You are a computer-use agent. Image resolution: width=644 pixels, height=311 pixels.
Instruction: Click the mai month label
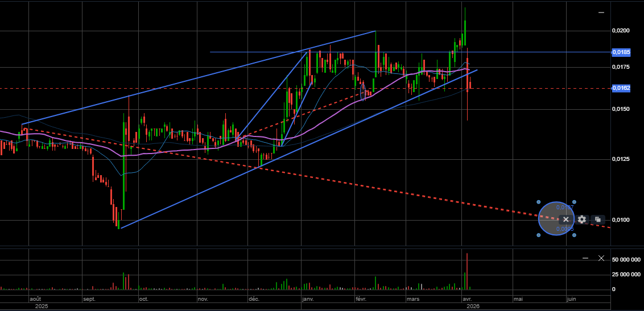point(518,299)
